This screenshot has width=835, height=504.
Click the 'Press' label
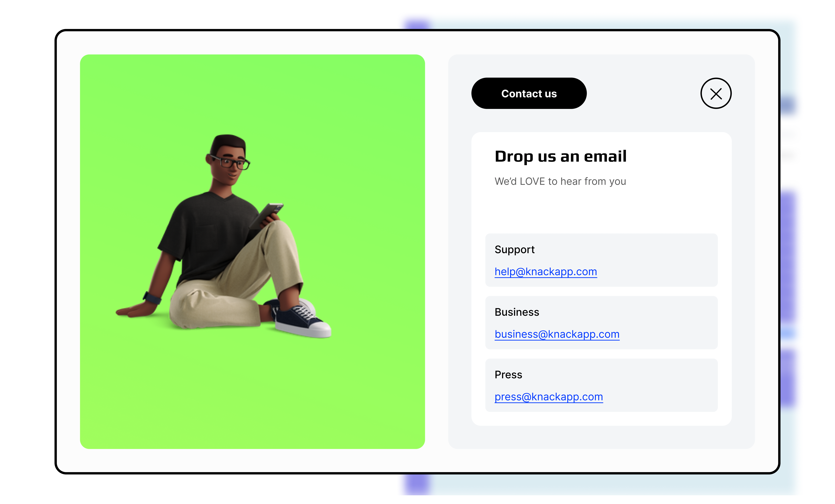(508, 375)
